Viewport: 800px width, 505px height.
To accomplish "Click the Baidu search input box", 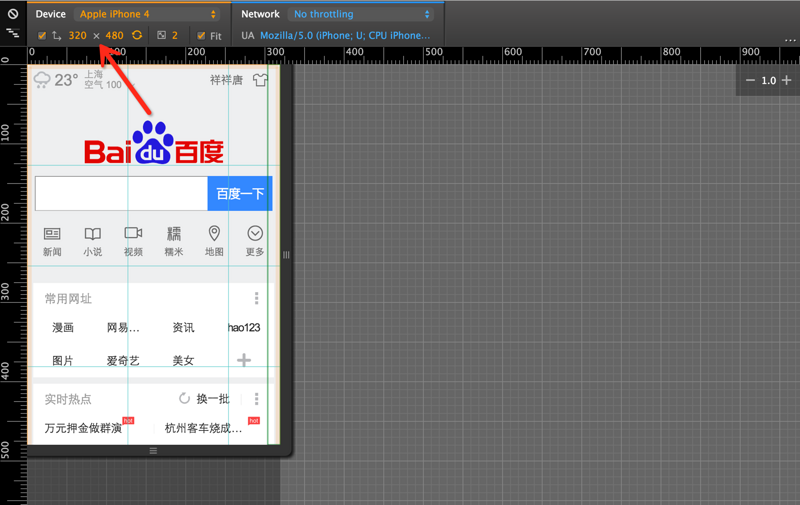I will [x=121, y=193].
